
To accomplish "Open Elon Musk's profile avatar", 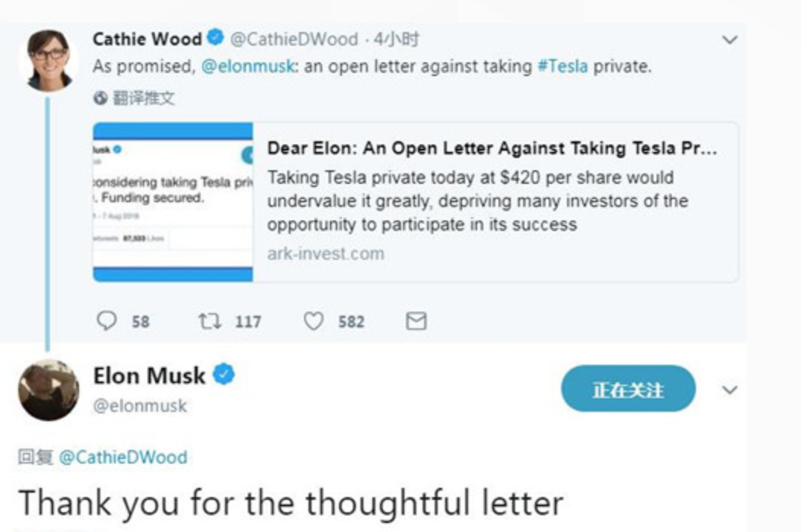I will click(49, 390).
